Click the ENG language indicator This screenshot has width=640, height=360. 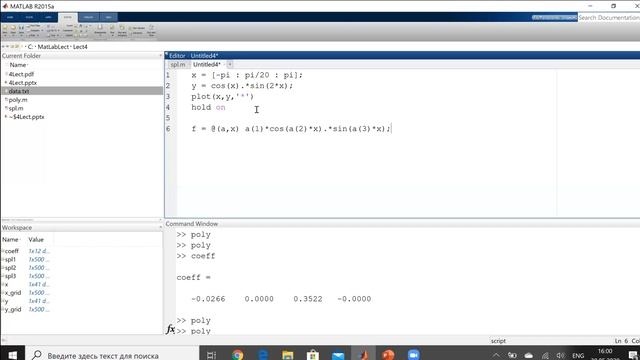[578, 356]
